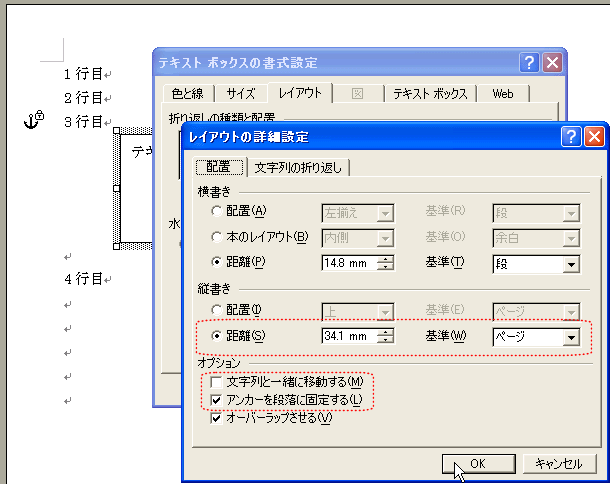Click help icon in レイアウトの詳細設定 title bar
Screen dimensions: 610x484
(x=571, y=137)
